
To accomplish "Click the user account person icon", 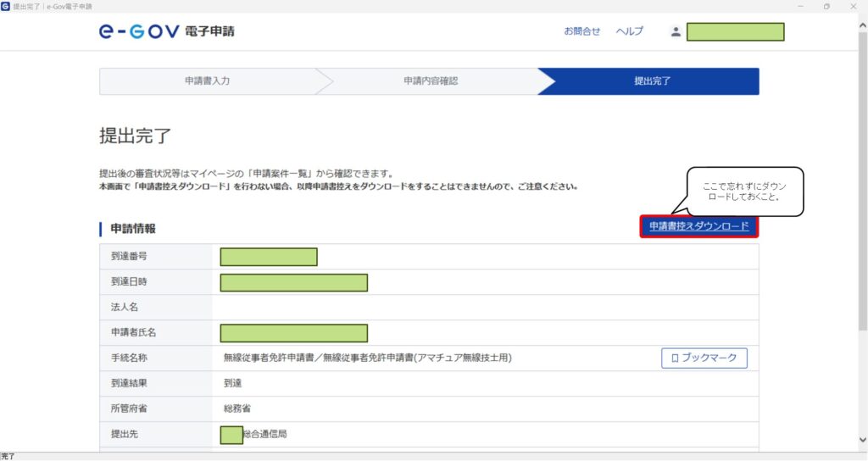I will click(676, 32).
